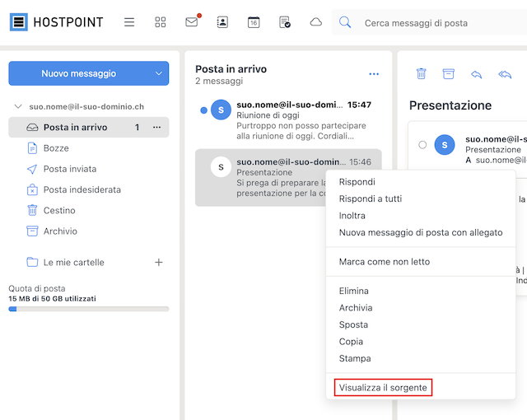Open the Nuovo messaggio dropdown arrow
Screen dimensions: 527x420
[159, 73]
